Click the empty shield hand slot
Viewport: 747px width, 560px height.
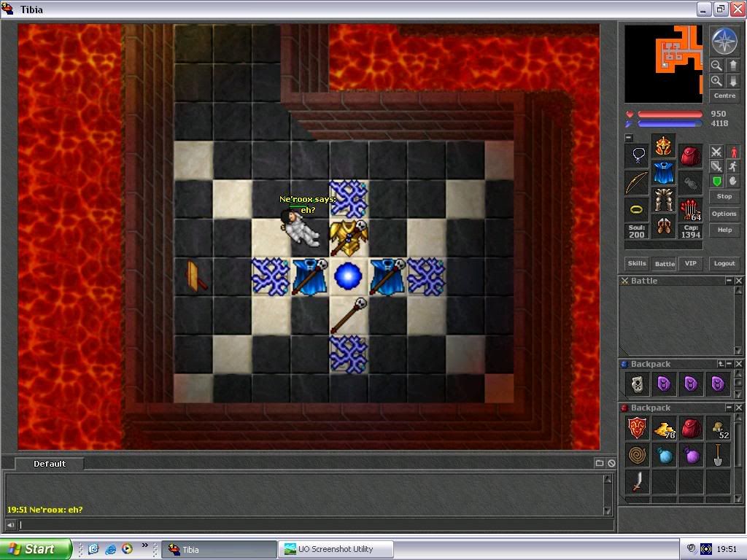pos(690,182)
